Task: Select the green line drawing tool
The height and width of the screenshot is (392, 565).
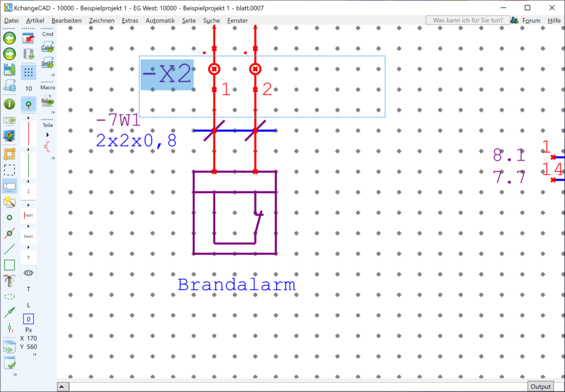Action: 9,249
